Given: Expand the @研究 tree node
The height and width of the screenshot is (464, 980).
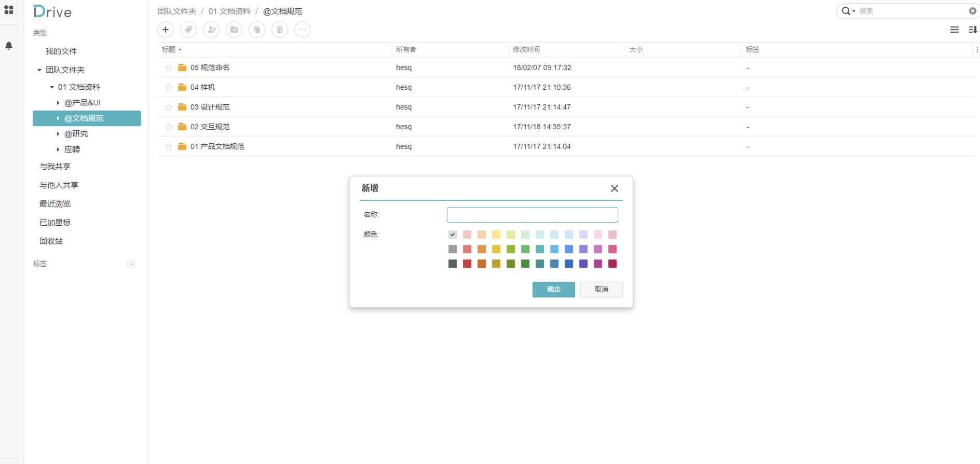Looking at the screenshot, I should (x=58, y=134).
